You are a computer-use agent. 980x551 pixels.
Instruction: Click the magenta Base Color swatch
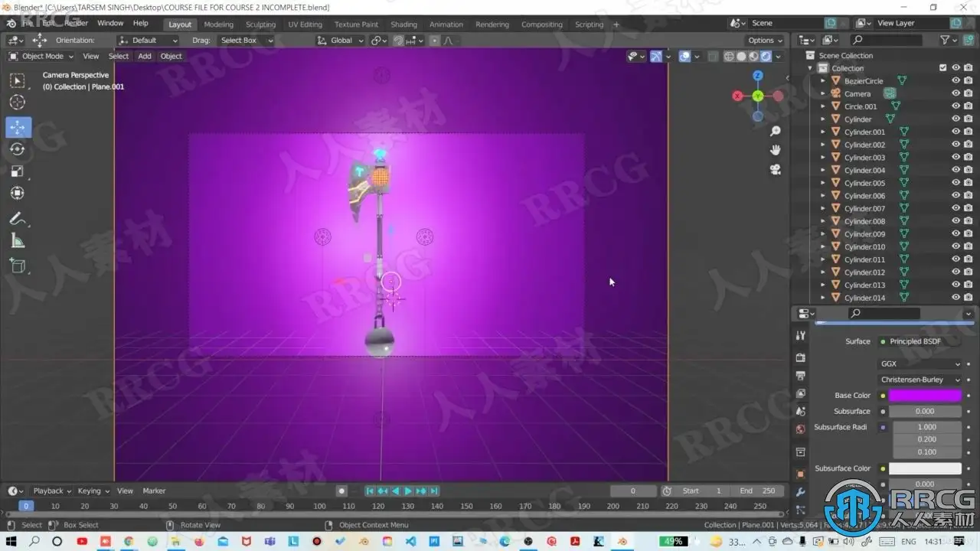tap(925, 396)
